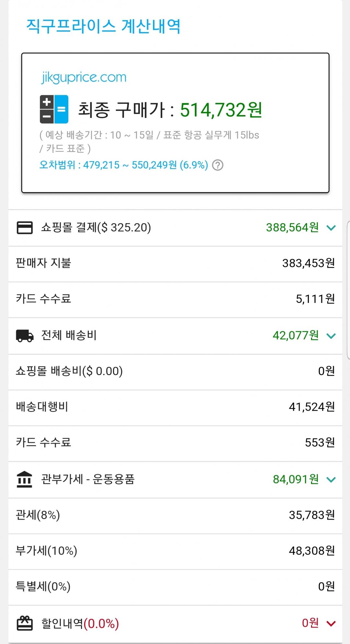Click the delivery truck icon

tap(25, 336)
